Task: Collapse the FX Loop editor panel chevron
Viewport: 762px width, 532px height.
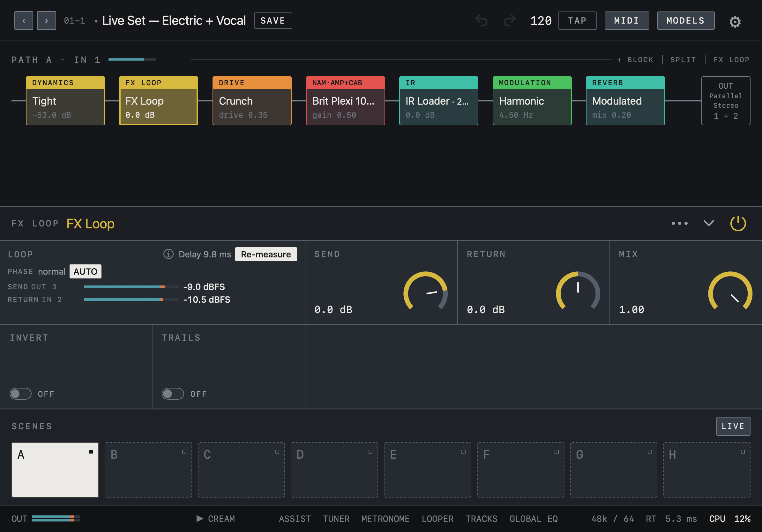Action: coord(709,223)
